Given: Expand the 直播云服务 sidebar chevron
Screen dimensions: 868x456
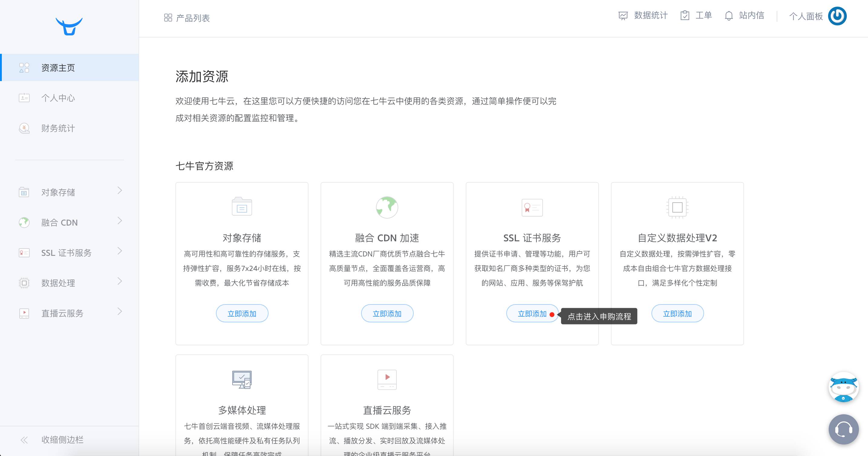Looking at the screenshot, I should point(120,311).
